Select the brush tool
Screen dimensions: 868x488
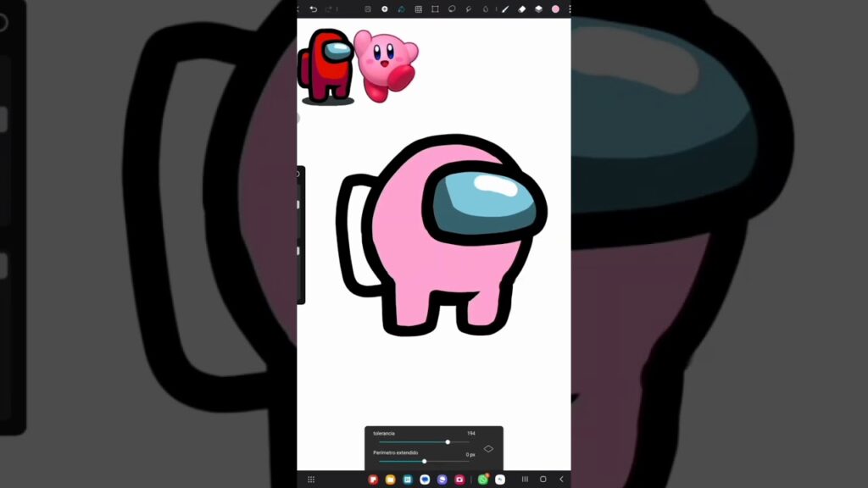(505, 9)
